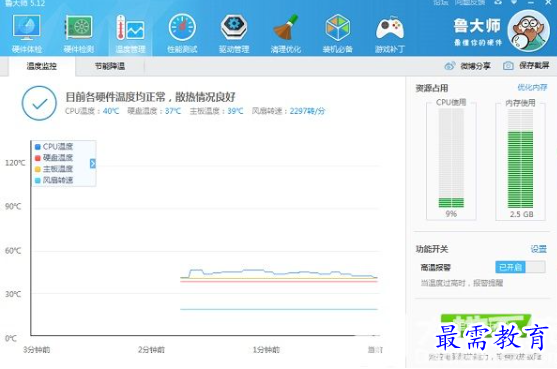Click the 目前各硬件温度均正常 headline
Image resolution: width=557 pixels, height=369 pixels.
click(x=150, y=97)
